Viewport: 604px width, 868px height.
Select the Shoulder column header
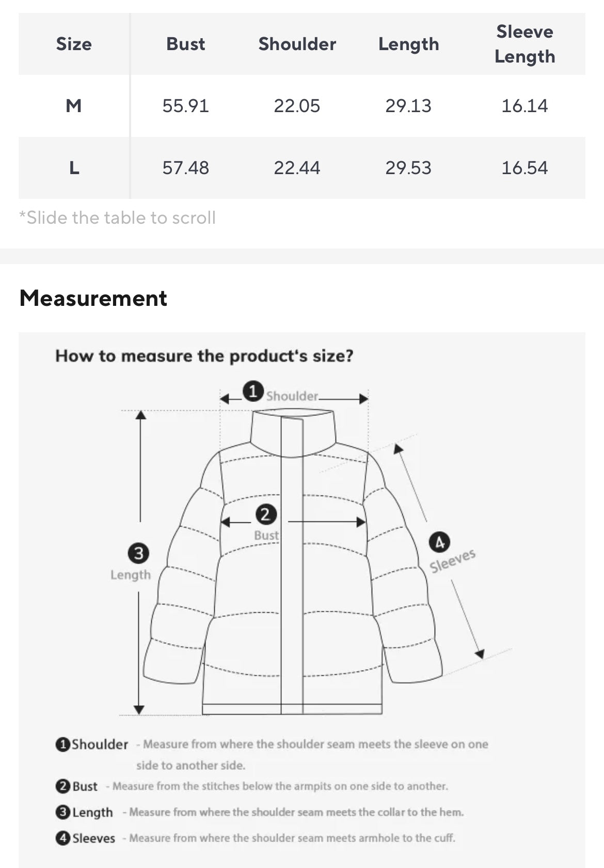[x=297, y=44]
